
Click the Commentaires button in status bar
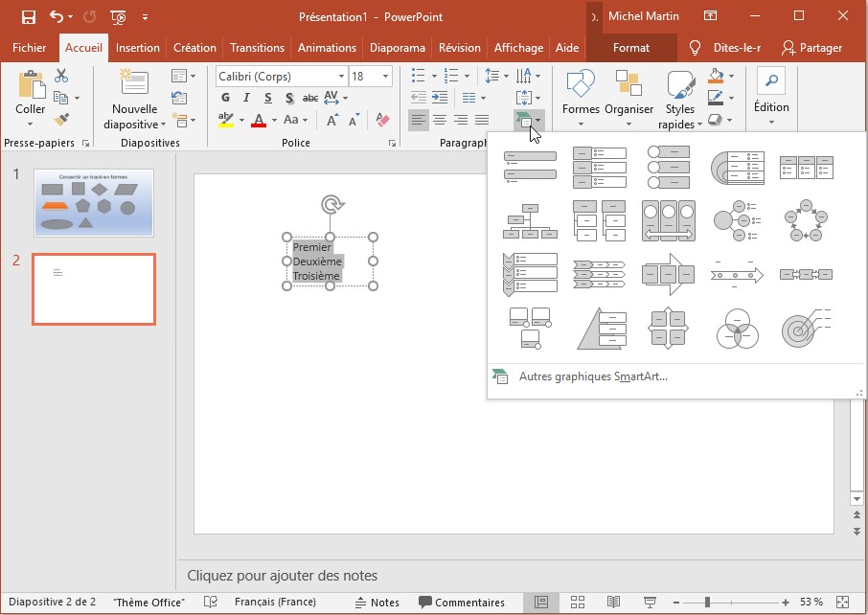click(x=461, y=603)
